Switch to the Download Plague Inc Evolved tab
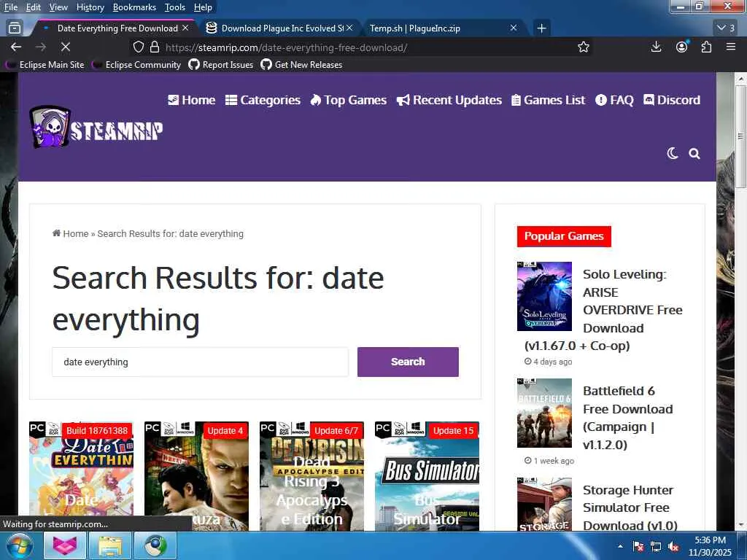Screen dimensions: 747x560 tap(281, 28)
